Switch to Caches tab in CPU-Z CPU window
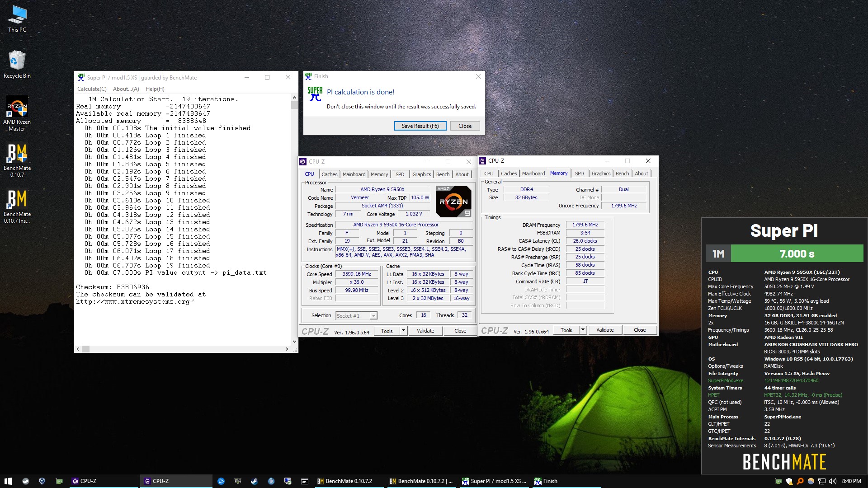This screenshot has height=488, width=868. pyautogui.click(x=329, y=174)
